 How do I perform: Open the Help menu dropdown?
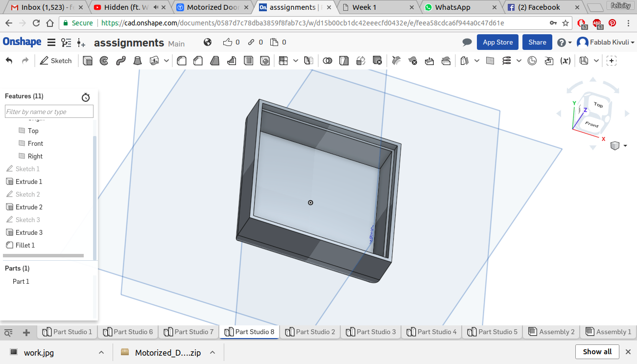pyautogui.click(x=565, y=43)
